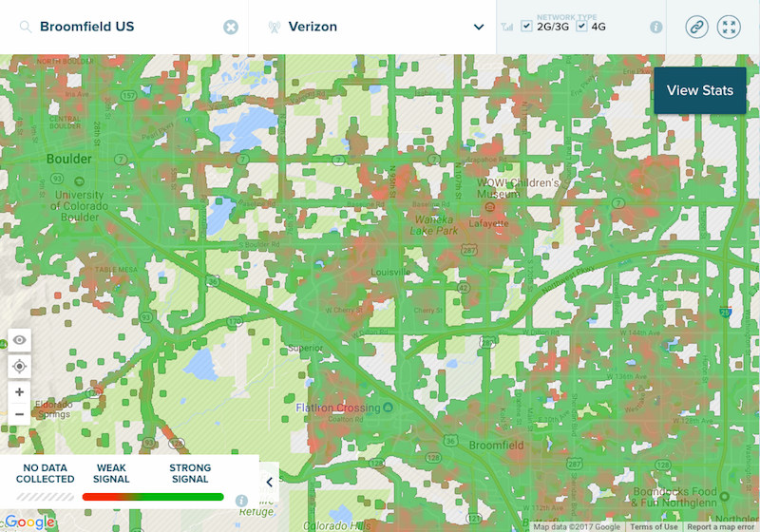The width and height of the screenshot is (760, 532).
Task: Click the Superior town label
Action: click(x=305, y=348)
